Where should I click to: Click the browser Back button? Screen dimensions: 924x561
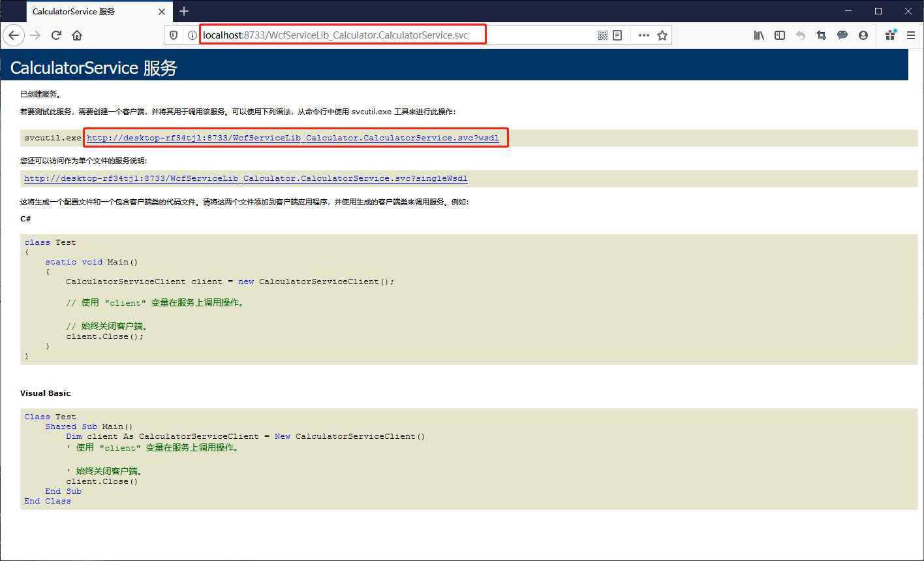tap(14, 35)
